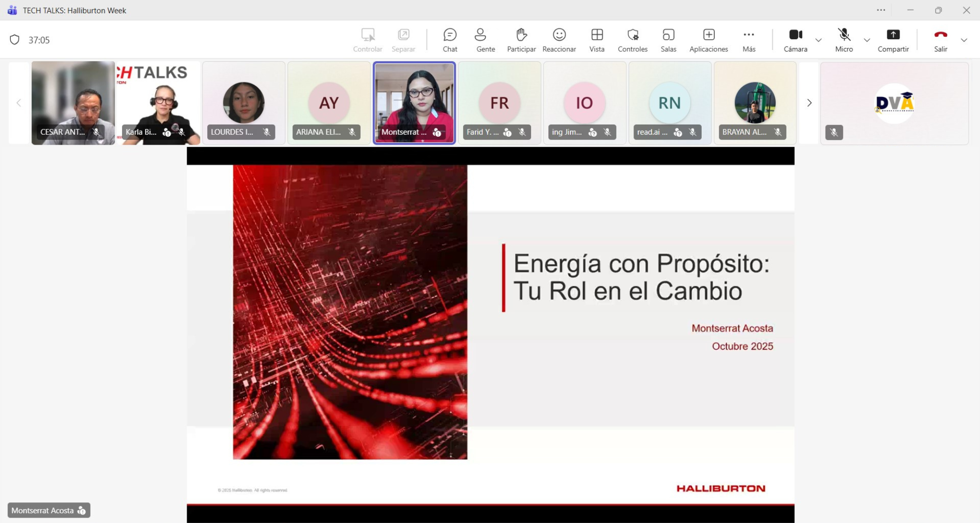Show next participants with right arrow
Image resolution: width=980 pixels, height=523 pixels.
(809, 103)
